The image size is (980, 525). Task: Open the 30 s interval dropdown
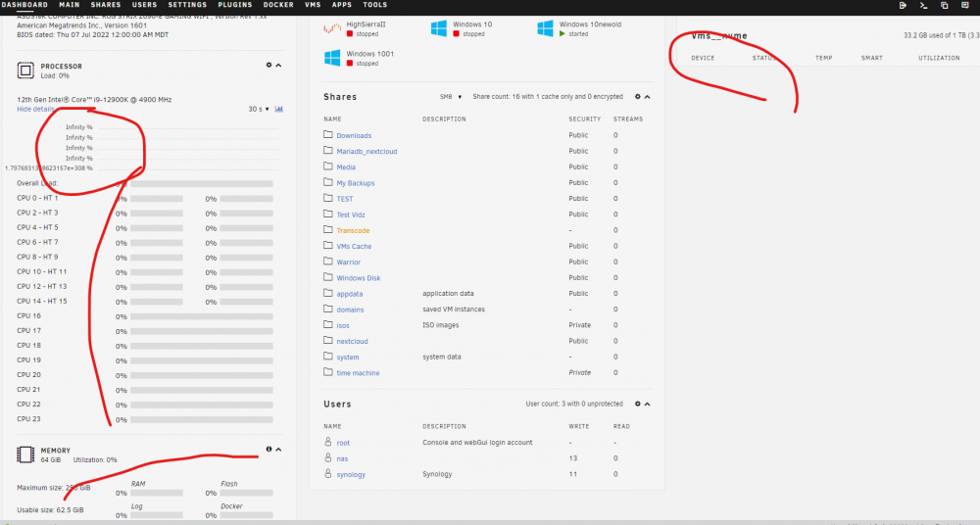[259, 109]
